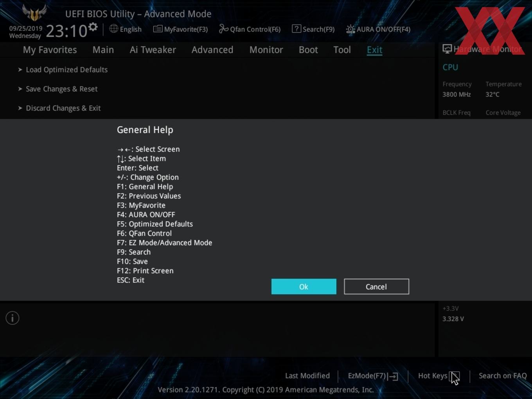Click the TUF logo emblem

coord(34,12)
